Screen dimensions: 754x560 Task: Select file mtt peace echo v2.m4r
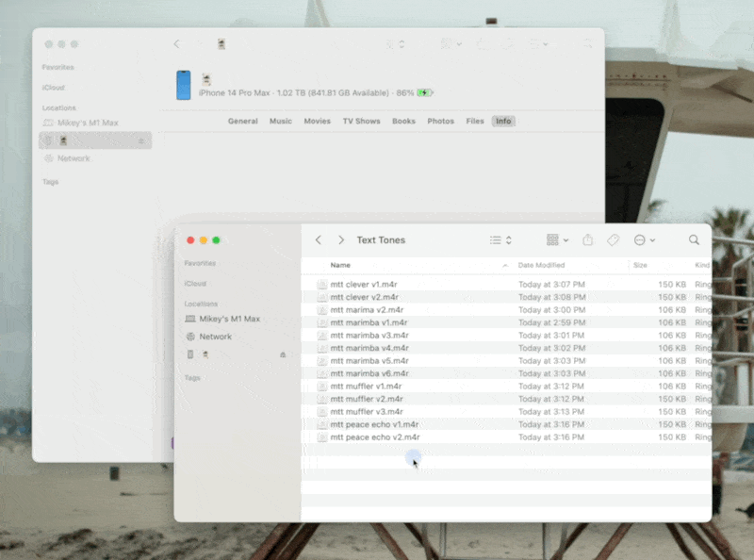[x=375, y=437]
